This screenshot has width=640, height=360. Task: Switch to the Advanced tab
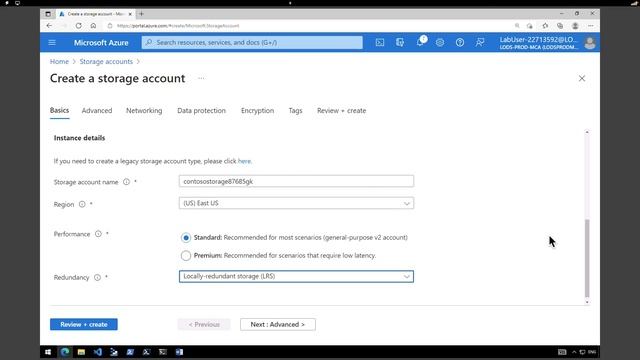[x=97, y=111]
